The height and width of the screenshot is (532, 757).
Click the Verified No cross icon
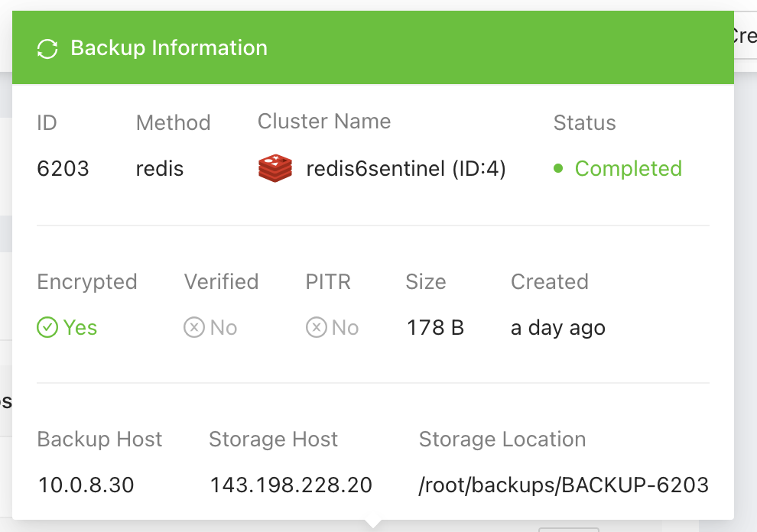(x=194, y=328)
